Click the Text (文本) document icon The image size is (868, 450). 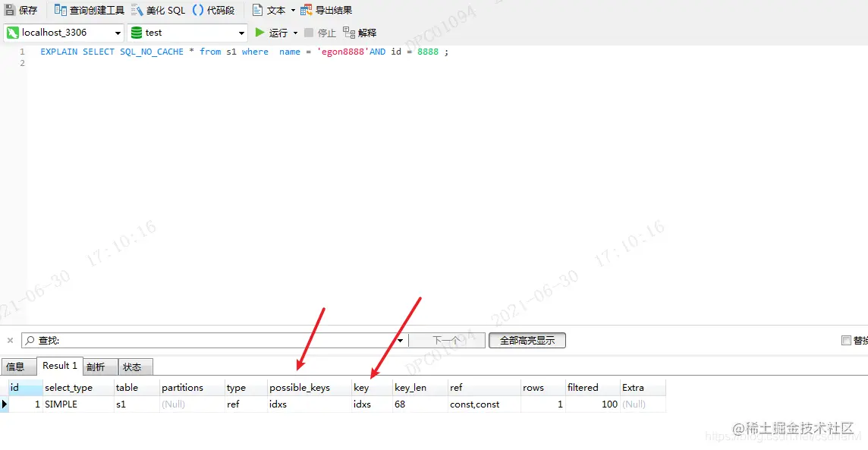pyautogui.click(x=257, y=10)
